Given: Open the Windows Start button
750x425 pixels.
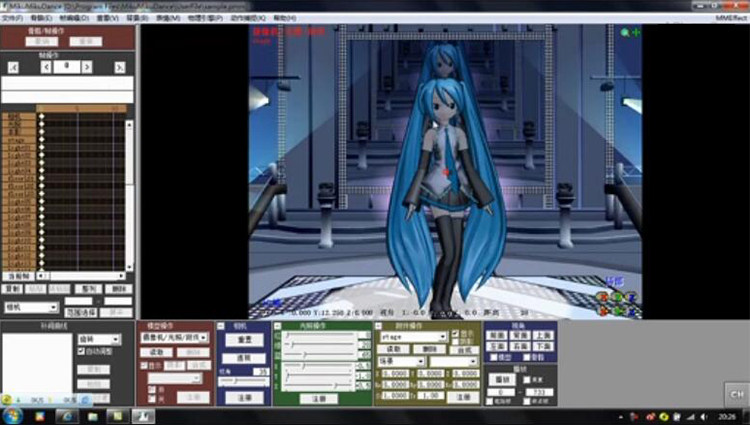Looking at the screenshot, I should click(x=12, y=416).
